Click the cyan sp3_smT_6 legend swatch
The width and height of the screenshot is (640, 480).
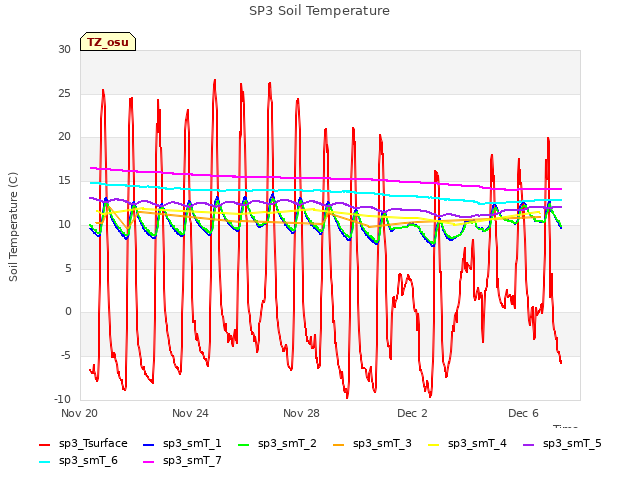[44, 462]
